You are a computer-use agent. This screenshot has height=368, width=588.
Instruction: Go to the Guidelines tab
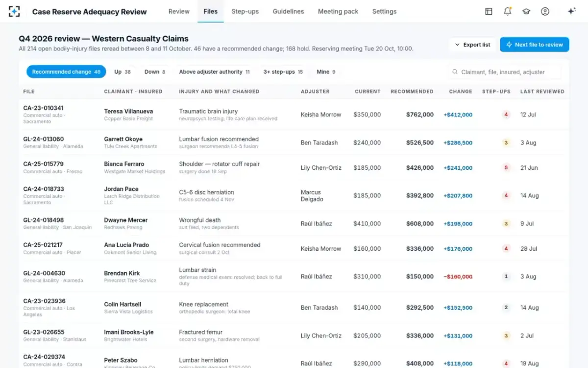[288, 11]
